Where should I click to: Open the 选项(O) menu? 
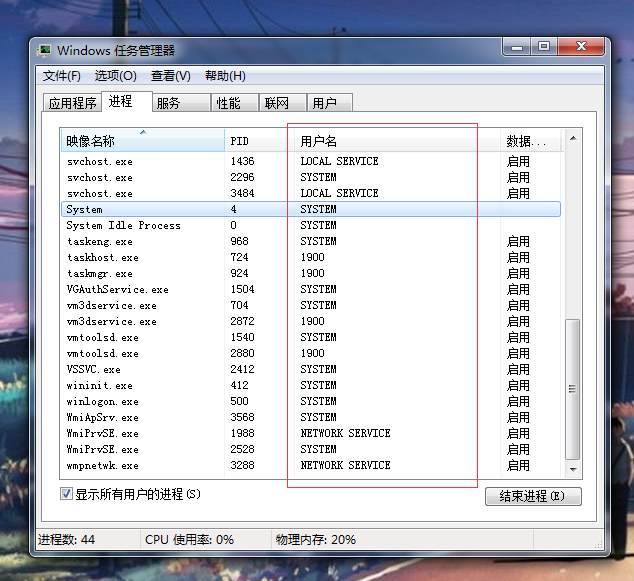tap(116, 76)
